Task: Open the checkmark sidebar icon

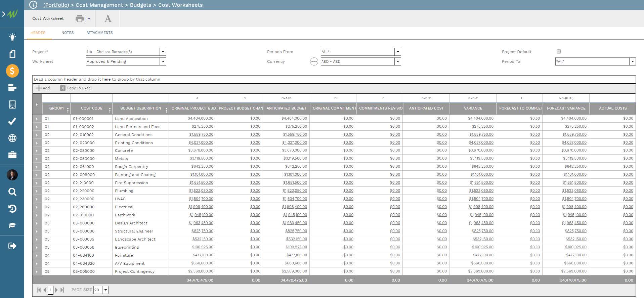Action: point(12,121)
